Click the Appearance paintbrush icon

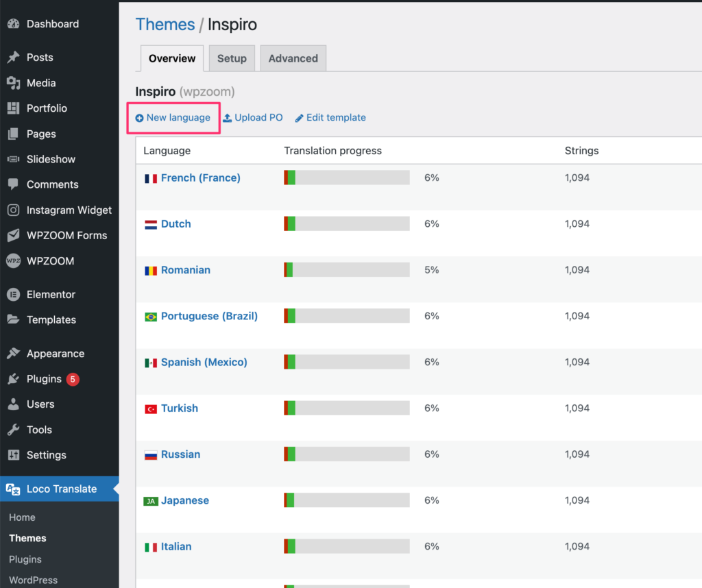[x=14, y=354]
